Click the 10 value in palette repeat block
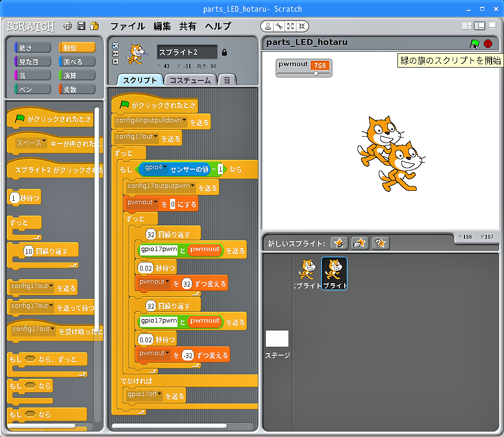 [x=28, y=251]
